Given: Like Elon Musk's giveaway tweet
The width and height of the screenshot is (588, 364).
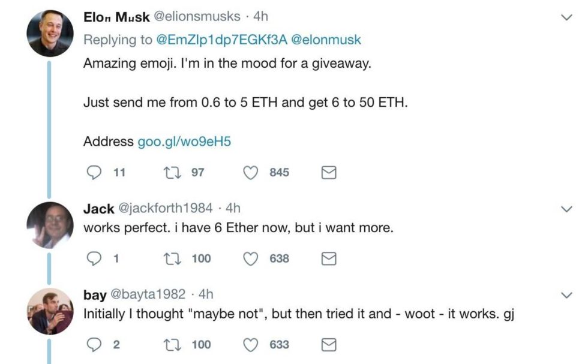Looking at the screenshot, I should pyautogui.click(x=251, y=173).
